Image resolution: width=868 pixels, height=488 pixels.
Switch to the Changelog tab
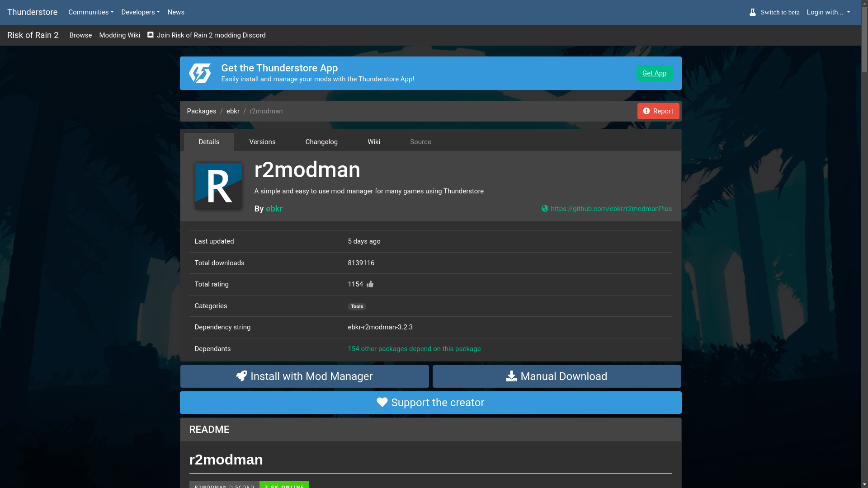coord(321,142)
